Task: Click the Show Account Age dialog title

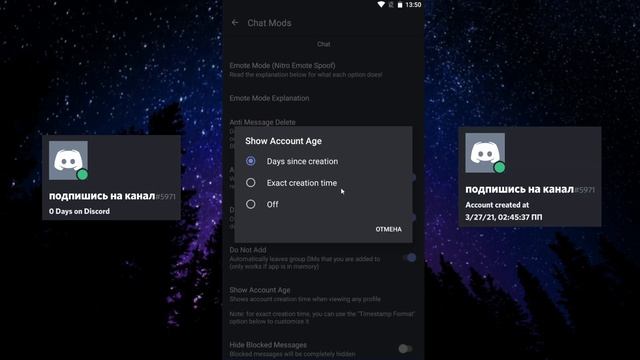Action: click(283, 141)
